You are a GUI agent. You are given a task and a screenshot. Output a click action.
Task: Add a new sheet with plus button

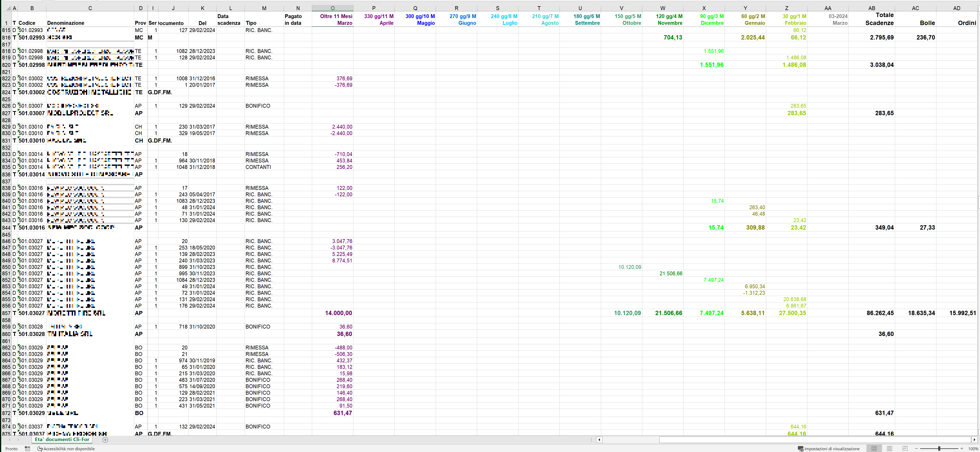coord(106,440)
